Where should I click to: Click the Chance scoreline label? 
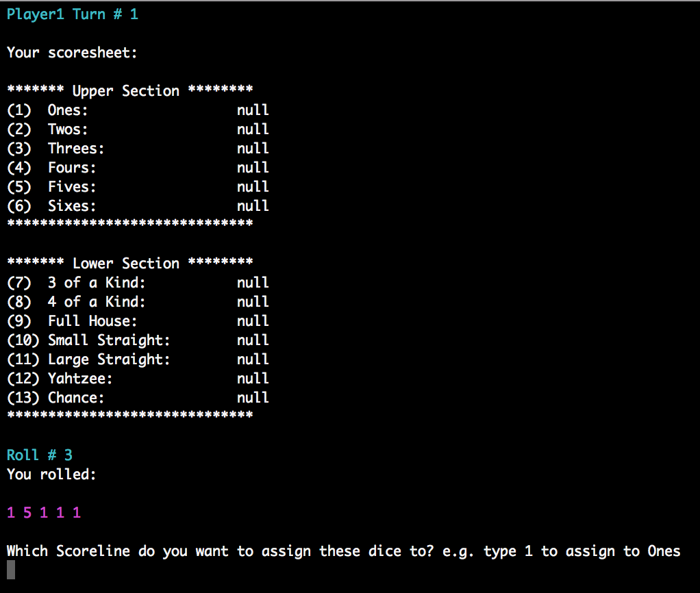(x=76, y=397)
